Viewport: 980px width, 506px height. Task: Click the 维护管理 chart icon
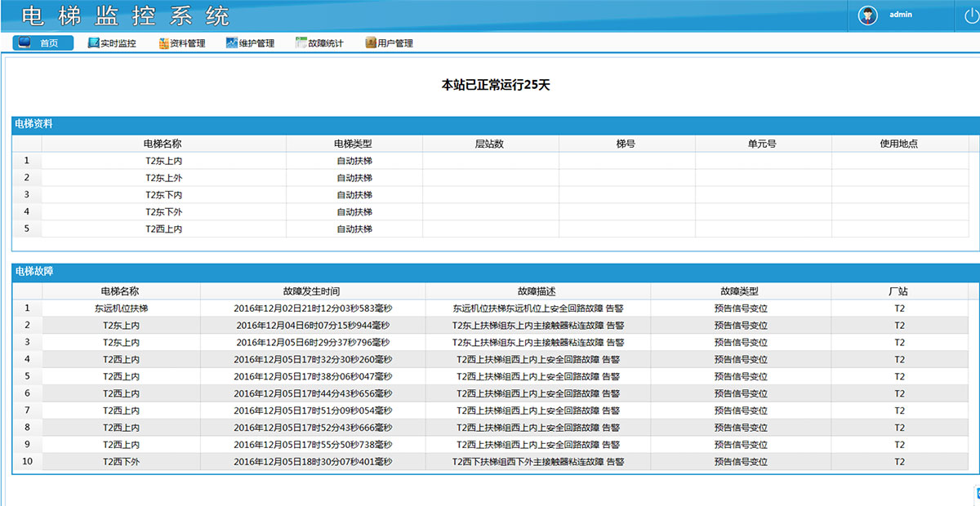232,43
